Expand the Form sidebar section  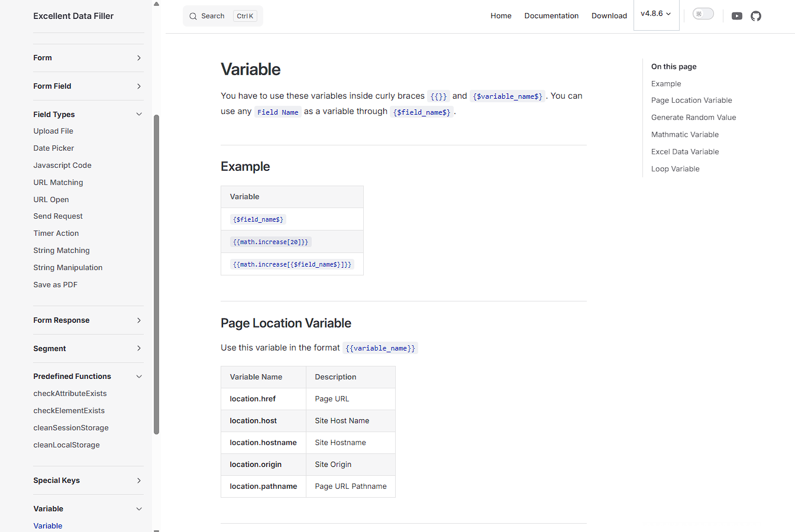coord(139,58)
